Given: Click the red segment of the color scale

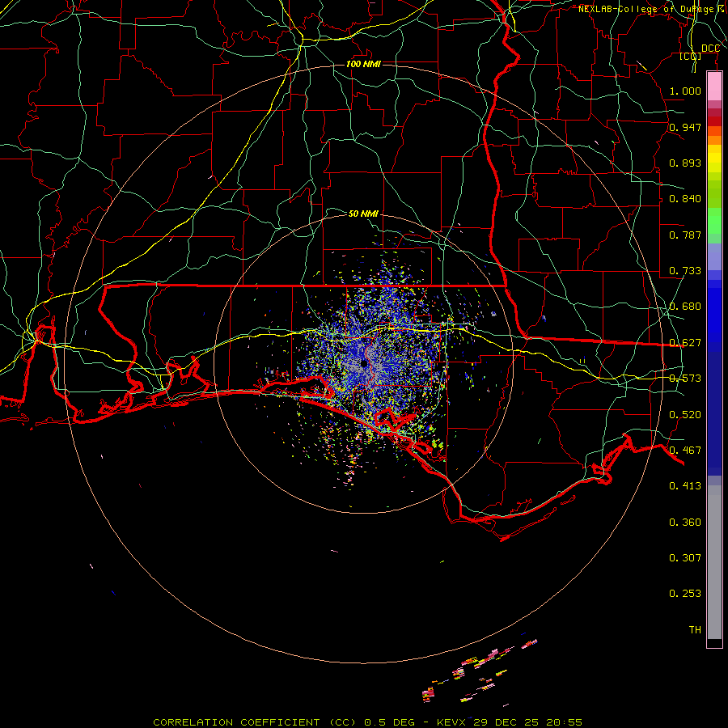Looking at the screenshot, I should click(x=714, y=121).
